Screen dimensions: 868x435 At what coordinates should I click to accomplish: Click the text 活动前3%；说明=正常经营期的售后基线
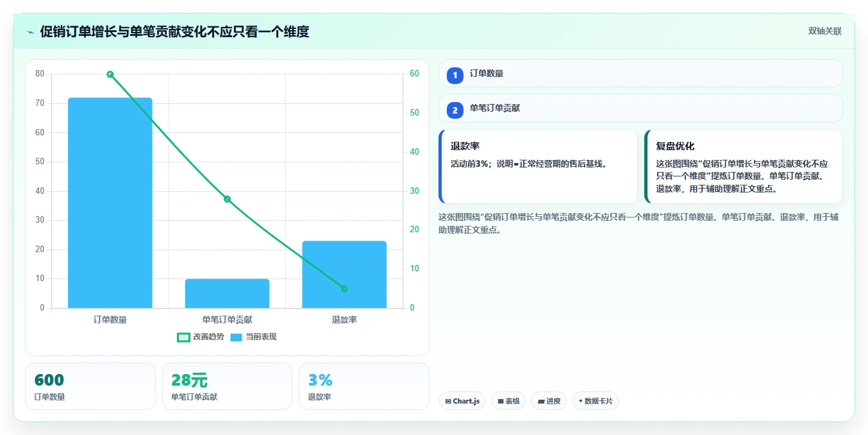click(529, 164)
